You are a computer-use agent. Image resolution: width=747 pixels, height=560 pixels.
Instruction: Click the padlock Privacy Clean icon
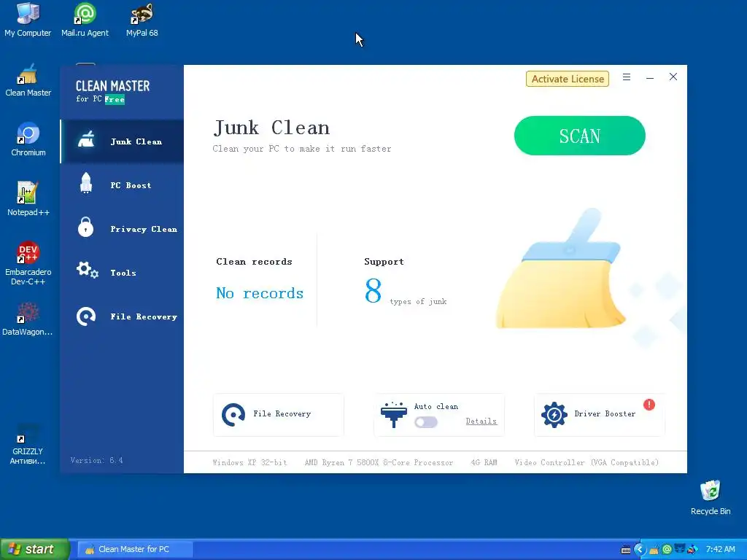point(86,227)
